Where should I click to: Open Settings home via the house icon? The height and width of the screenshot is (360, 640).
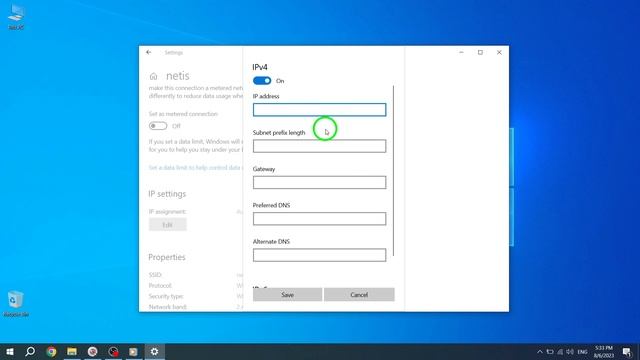[153, 76]
